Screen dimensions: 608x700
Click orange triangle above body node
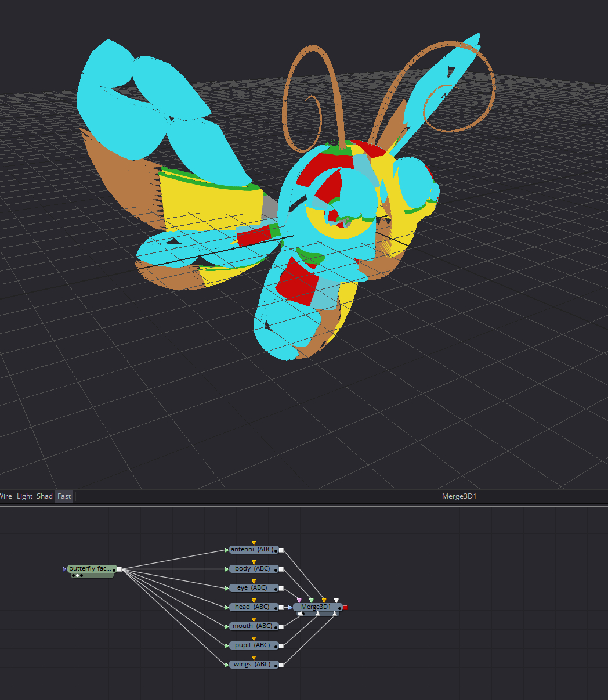254,562
